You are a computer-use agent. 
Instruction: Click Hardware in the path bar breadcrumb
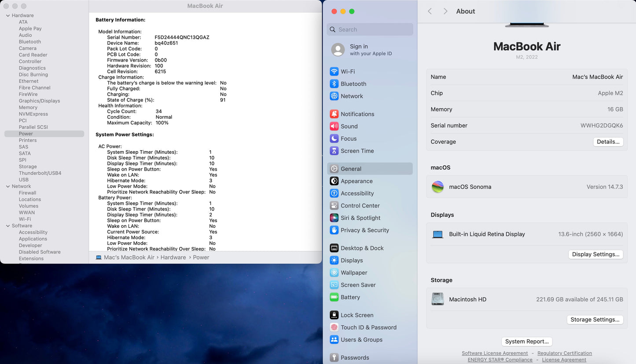173,258
